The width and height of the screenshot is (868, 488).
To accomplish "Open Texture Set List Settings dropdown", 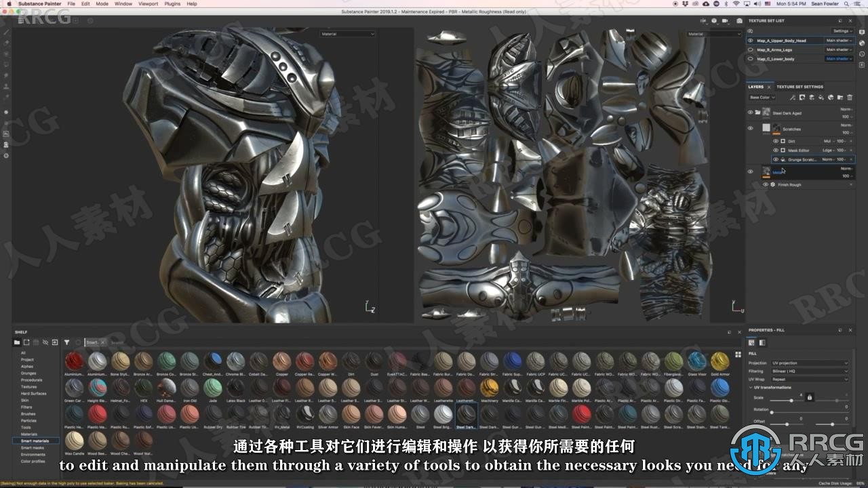I will [842, 31].
